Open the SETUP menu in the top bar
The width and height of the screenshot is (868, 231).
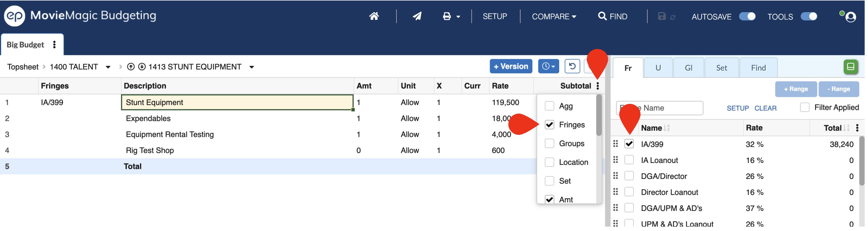(495, 16)
